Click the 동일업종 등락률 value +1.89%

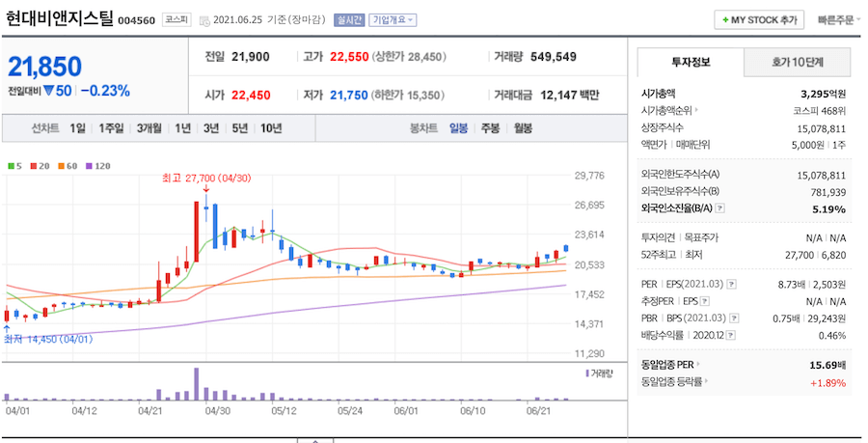(x=828, y=383)
